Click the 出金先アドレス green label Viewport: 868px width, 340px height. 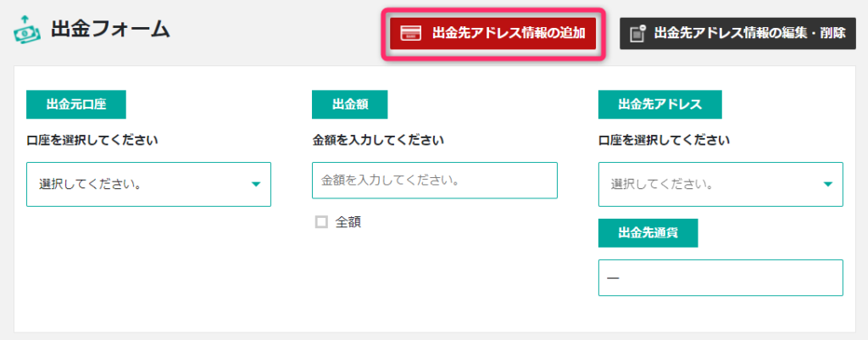[659, 104]
